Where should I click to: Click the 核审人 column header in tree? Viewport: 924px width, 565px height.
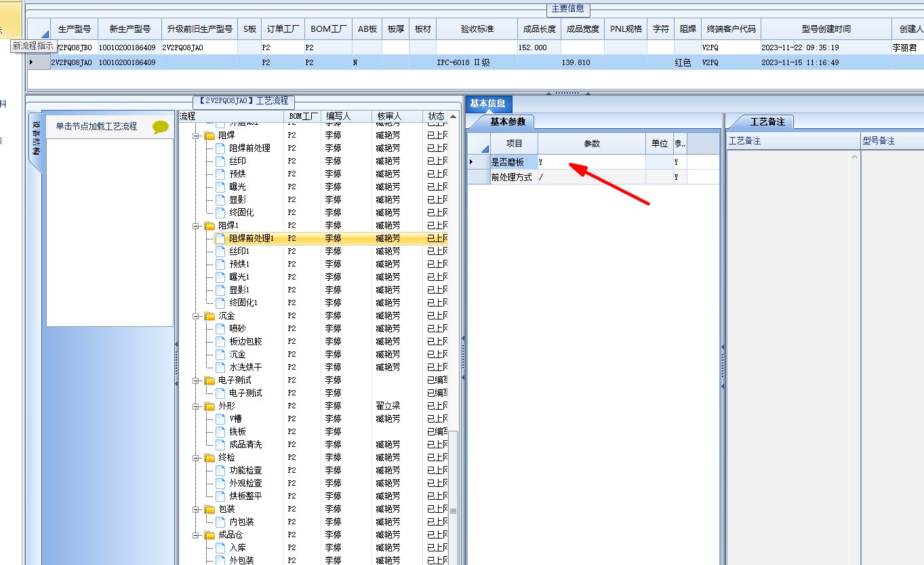(x=397, y=117)
